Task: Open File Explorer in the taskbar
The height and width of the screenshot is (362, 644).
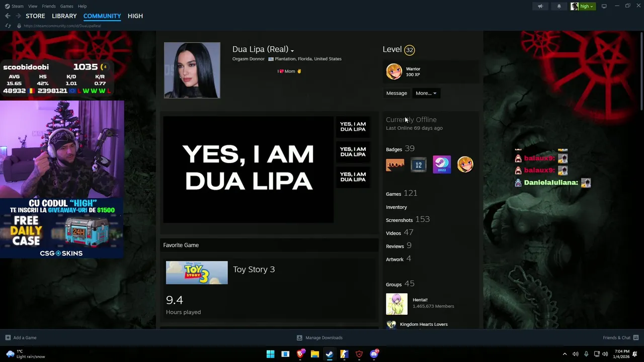Action: (x=314, y=354)
